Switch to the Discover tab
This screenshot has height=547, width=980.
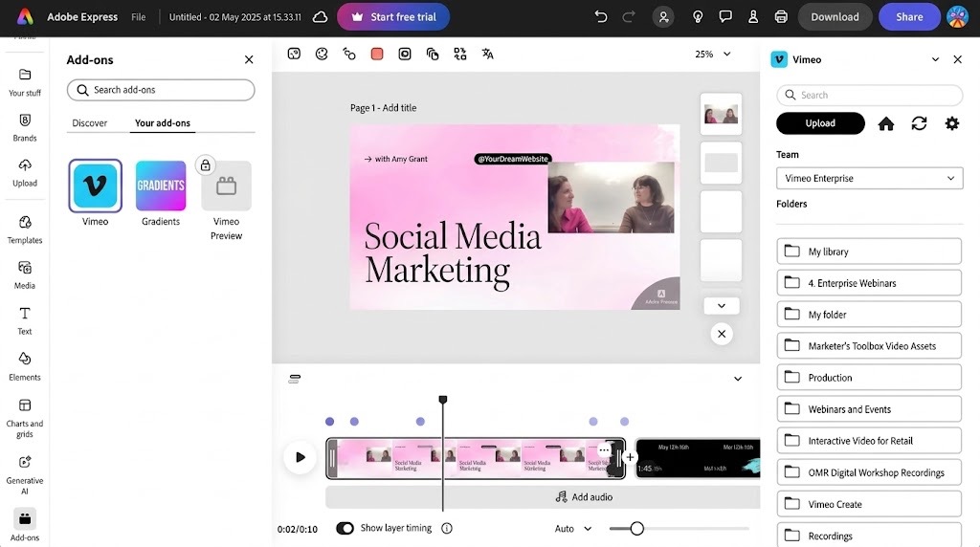(x=89, y=123)
